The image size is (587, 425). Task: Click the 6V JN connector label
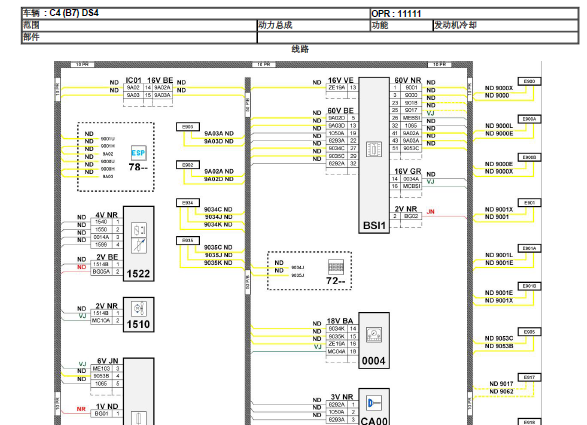pyautogui.click(x=108, y=361)
